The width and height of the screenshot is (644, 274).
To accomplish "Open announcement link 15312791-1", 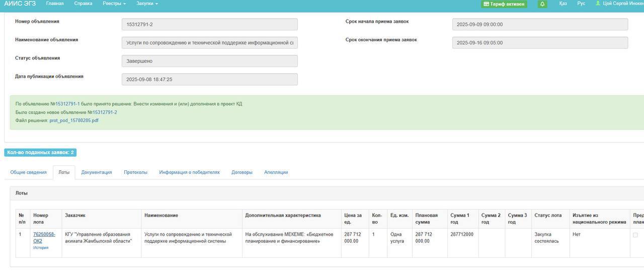I will [67, 104].
